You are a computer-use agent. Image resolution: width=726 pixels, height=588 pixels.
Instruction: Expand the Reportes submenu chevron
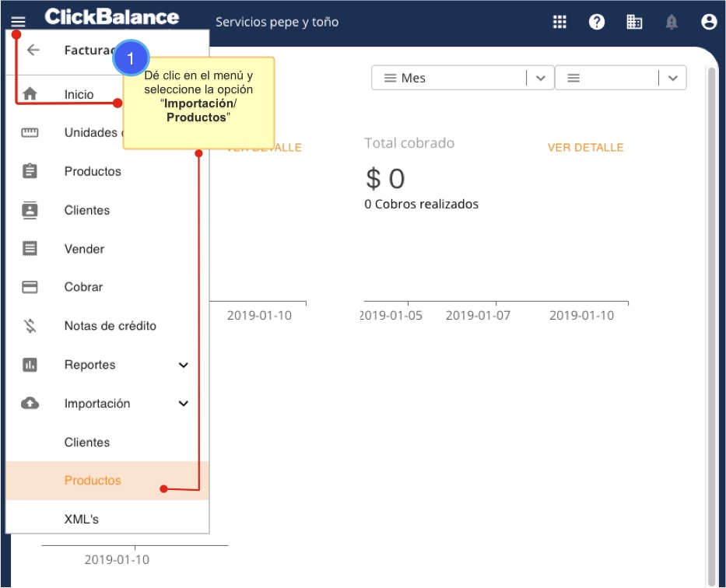click(x=184, y=365)
